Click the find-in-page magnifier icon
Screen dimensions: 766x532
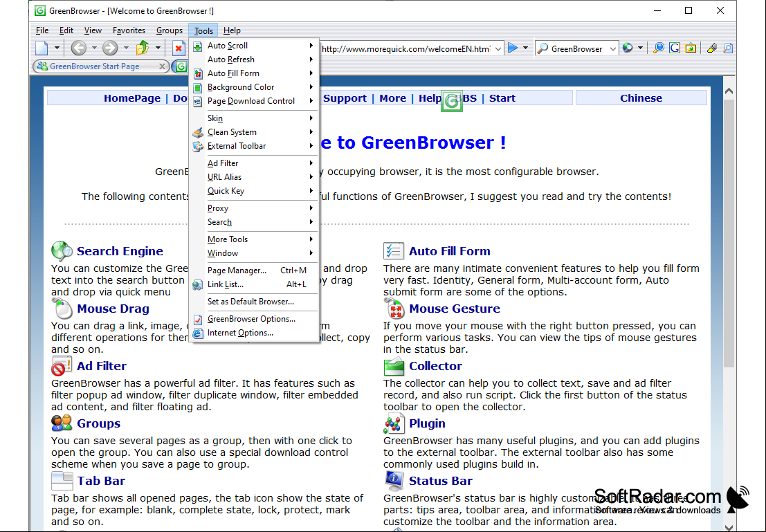(728, 48)
